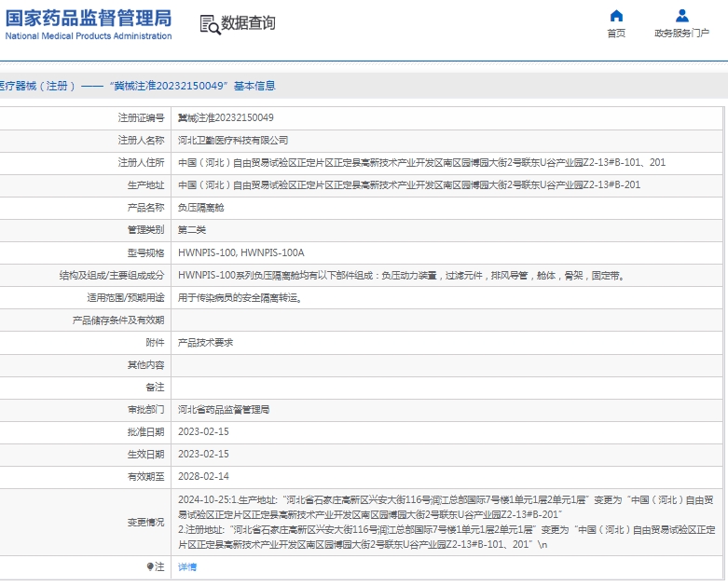
Task: Click the 型号规格 field label
Action: 145,252
